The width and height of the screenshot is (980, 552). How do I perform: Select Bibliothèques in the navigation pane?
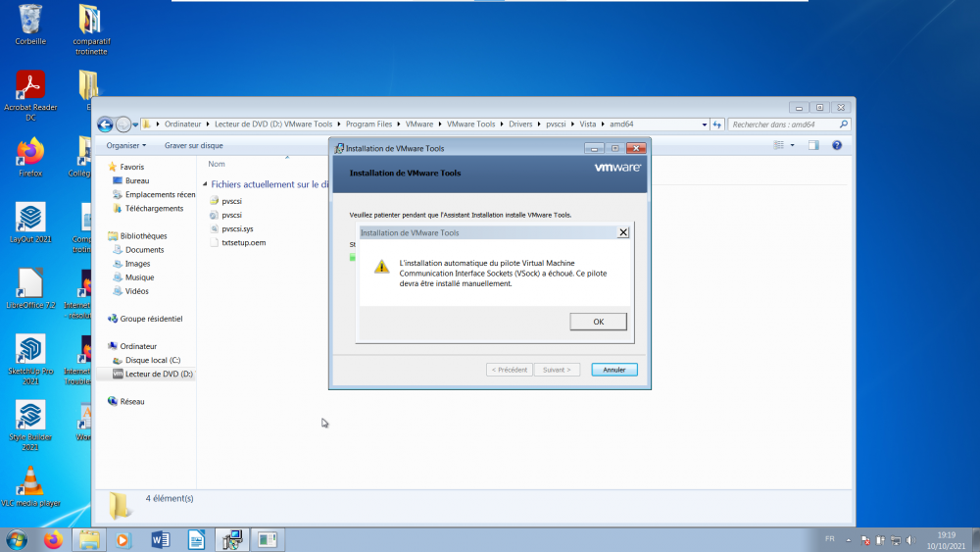[x=137, y=235]
